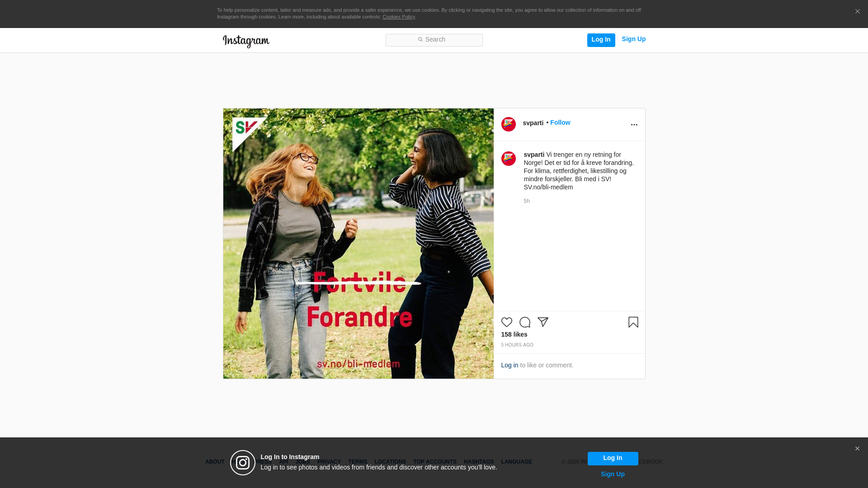Open the ABOUT footer link
The height and width of the screenshot is (488, 868).
pos(215,462)
